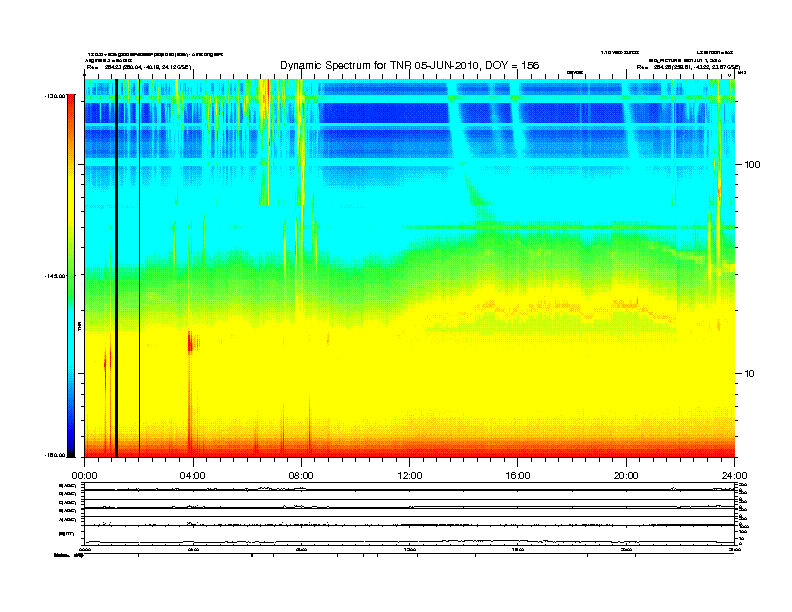Click the '08:00' time axis label
Screen dimensions: 792x612
coord(301,476)
